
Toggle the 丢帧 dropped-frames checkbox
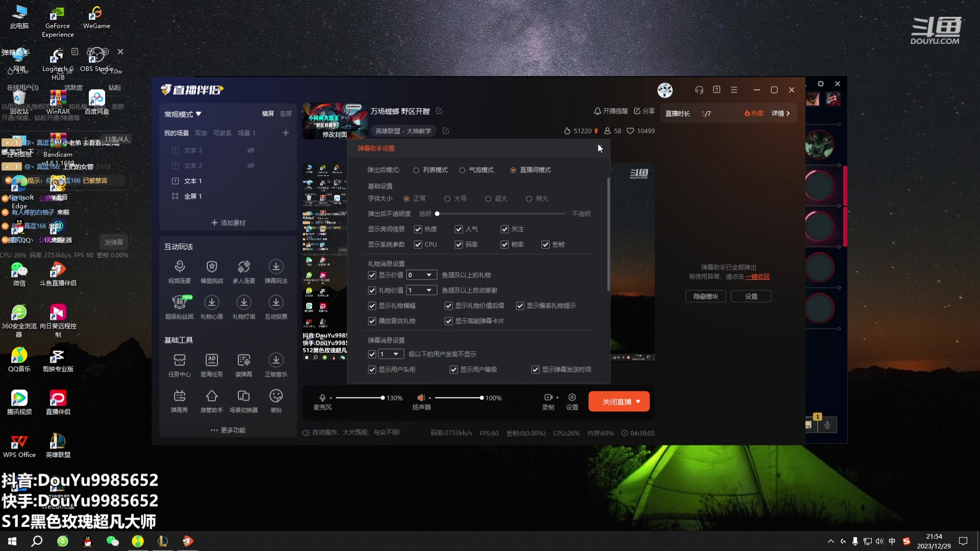tap(546, 244)
